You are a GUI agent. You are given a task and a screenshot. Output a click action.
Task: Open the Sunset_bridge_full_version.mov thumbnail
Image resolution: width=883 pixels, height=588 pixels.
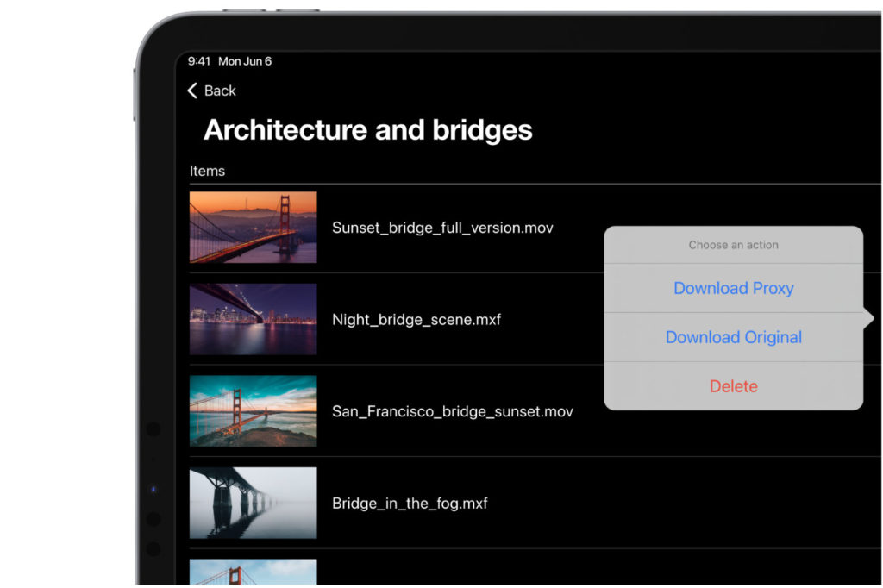coord(254,228)
